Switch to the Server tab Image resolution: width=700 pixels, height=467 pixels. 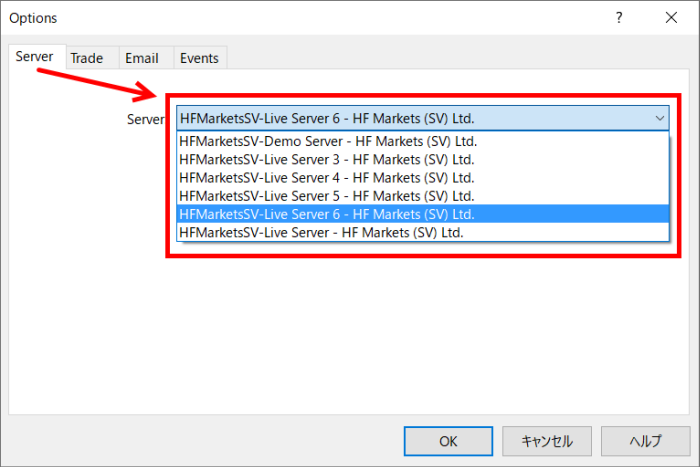[35, 57]
